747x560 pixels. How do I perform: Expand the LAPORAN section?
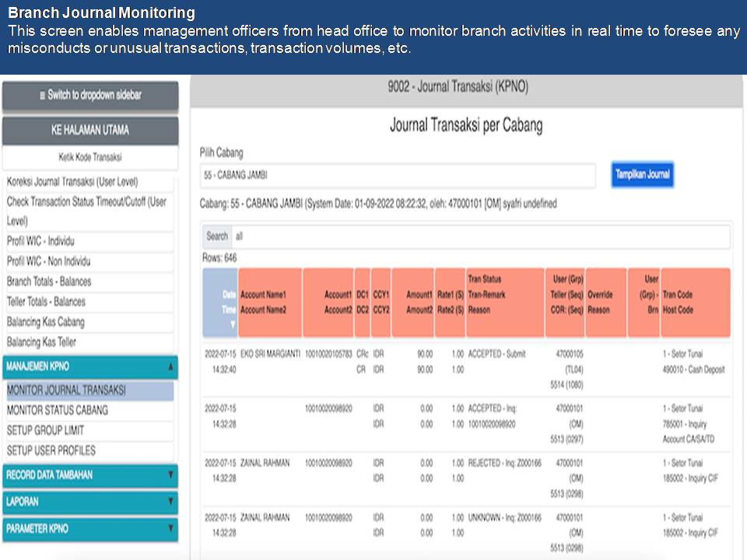(90, 502)
